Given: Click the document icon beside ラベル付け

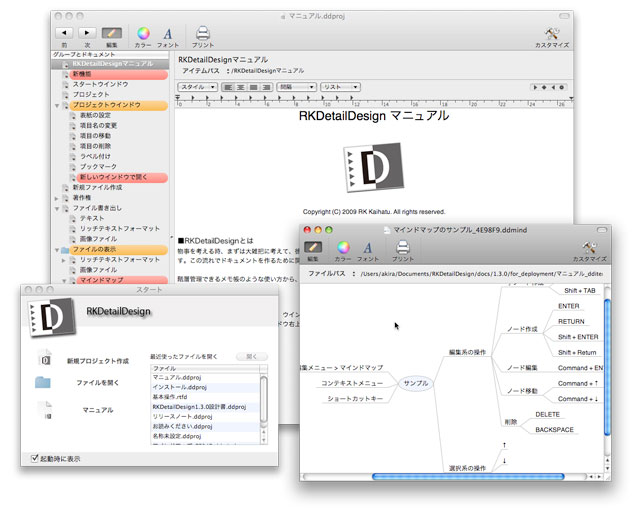Looking at the screenshot, I should tap(73, 156).
